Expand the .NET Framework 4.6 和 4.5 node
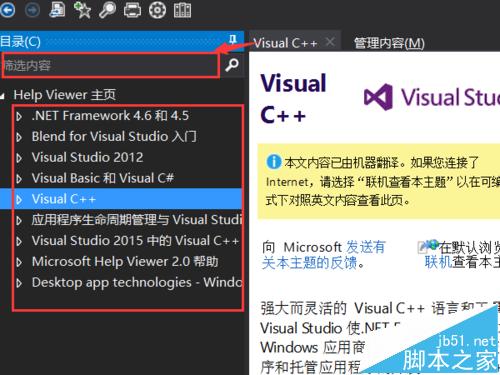 (19, 116)
